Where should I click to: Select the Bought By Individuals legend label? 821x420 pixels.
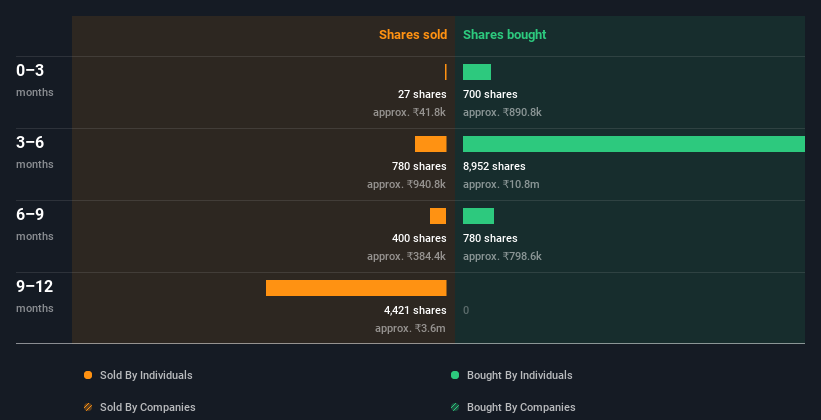click(x=519, y=375)
